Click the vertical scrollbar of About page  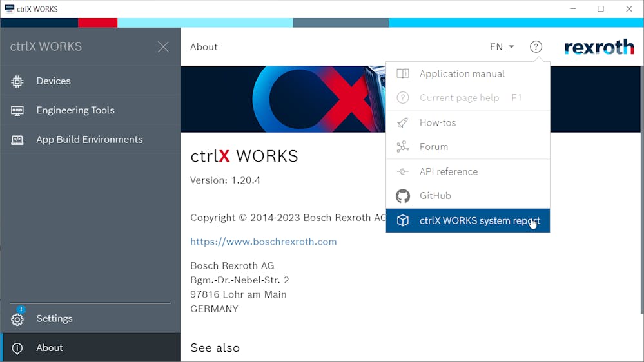pos(641,191)
